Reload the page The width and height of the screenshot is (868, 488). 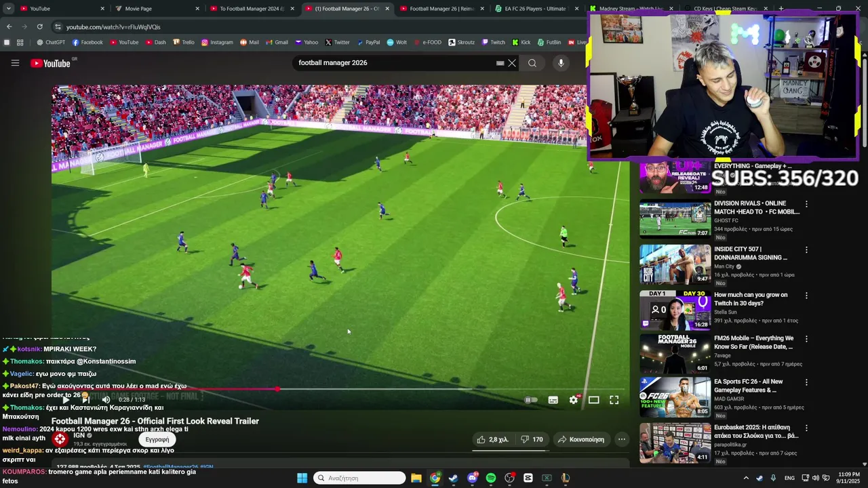coord(39,26)
